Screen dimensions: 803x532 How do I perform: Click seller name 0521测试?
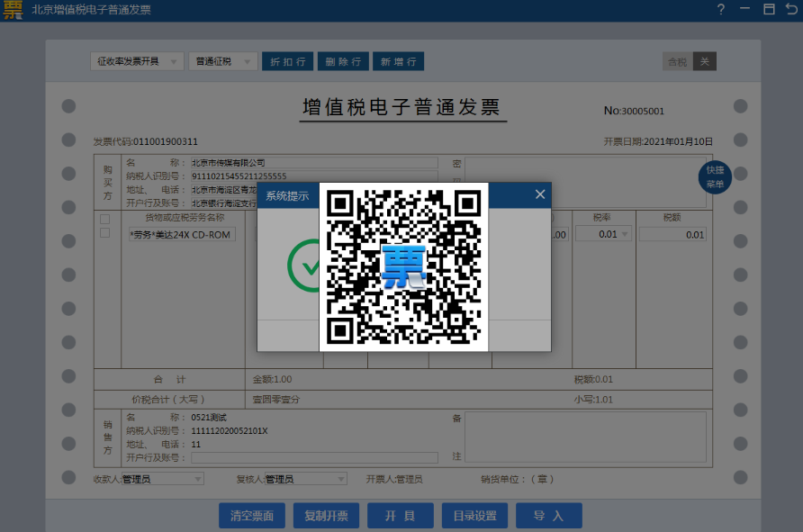pos(209,418)
